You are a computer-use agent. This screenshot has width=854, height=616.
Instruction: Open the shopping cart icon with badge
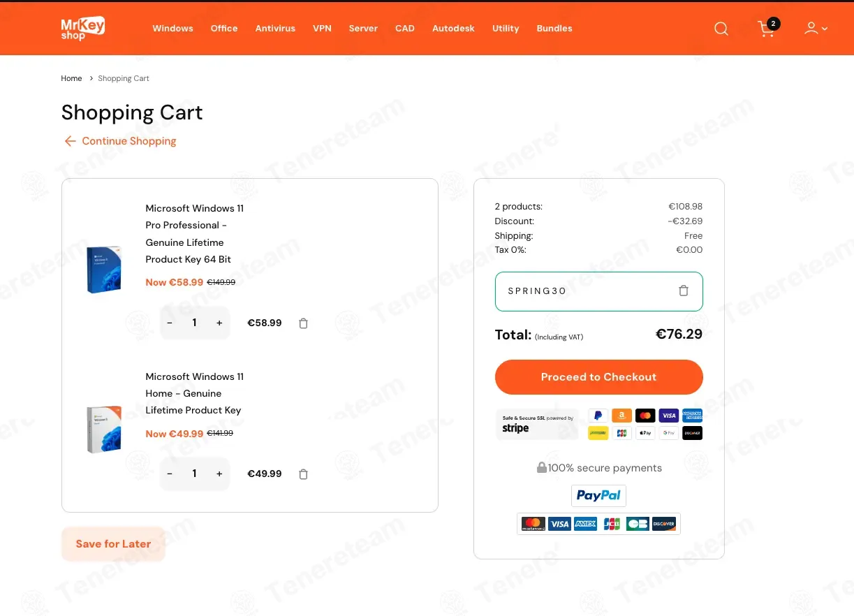(x=768, y=28)
